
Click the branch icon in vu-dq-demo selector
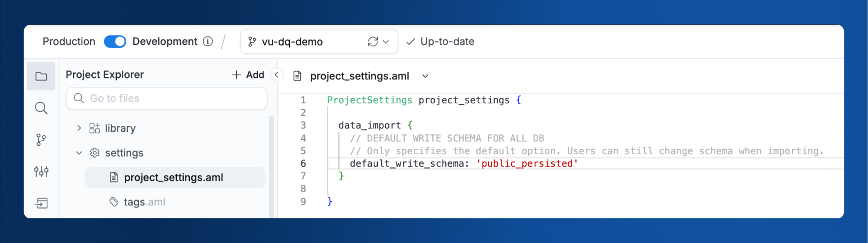click(x=252, y=41)
